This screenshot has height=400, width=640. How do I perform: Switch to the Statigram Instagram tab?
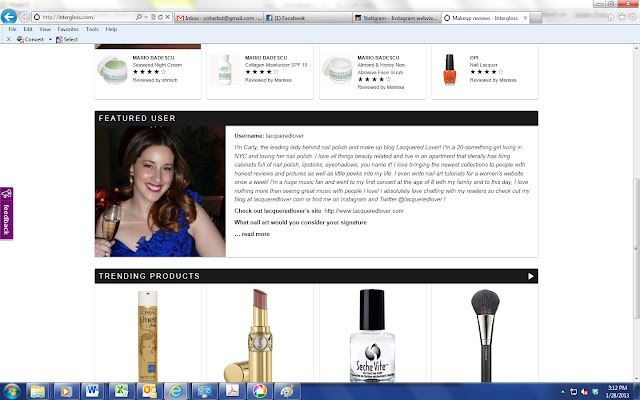[397, 18]
